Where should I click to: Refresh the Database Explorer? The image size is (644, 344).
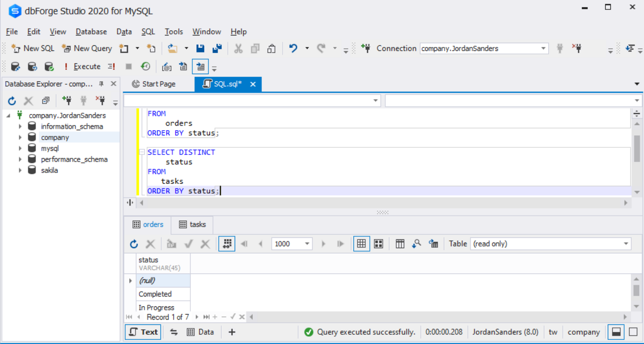[x=12, y=100]
